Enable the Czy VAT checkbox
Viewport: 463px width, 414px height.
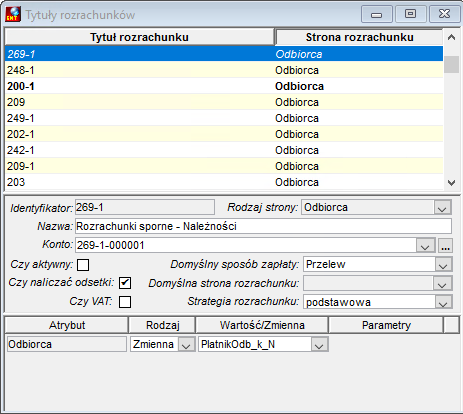(125, 302)
